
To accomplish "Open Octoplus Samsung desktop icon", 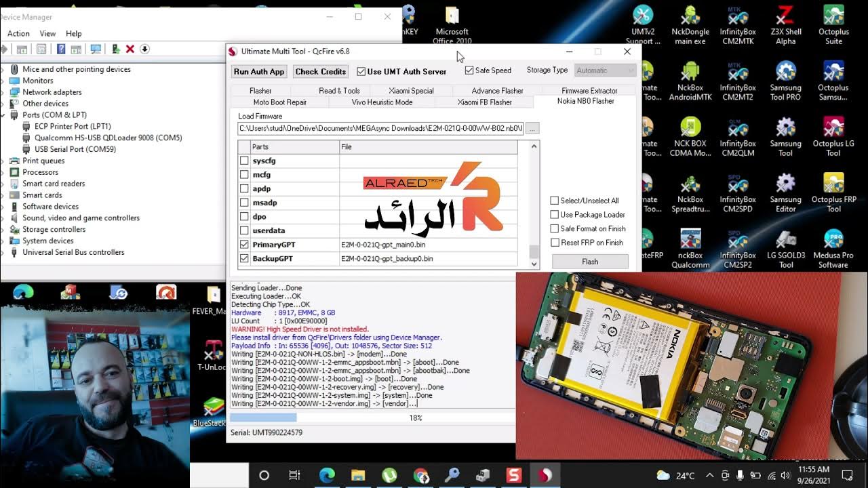I will click(833, 81).
